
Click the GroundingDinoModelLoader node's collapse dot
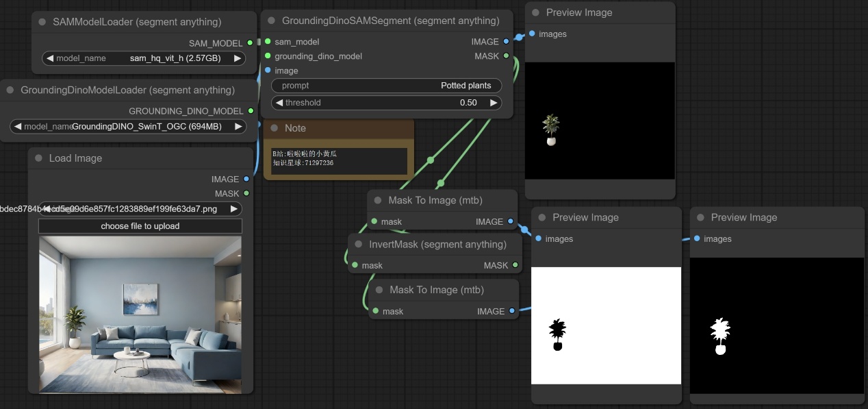coord(10,90)
